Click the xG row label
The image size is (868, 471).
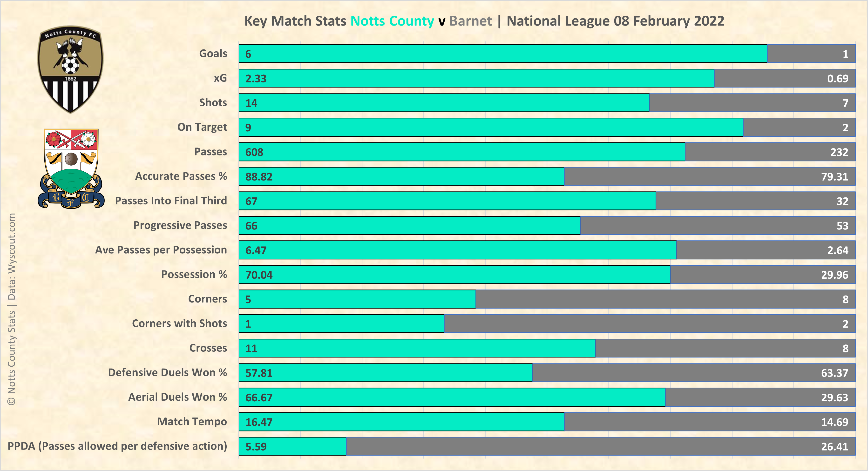pos(220,78)
